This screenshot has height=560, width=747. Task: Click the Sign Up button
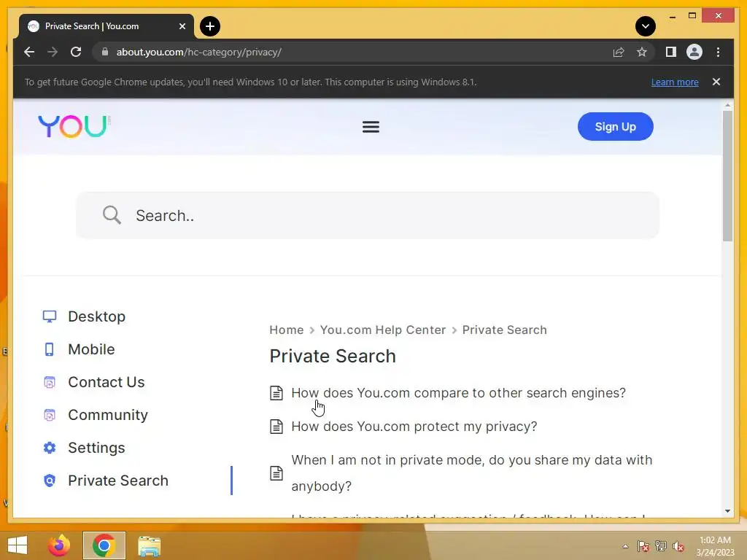615,127
